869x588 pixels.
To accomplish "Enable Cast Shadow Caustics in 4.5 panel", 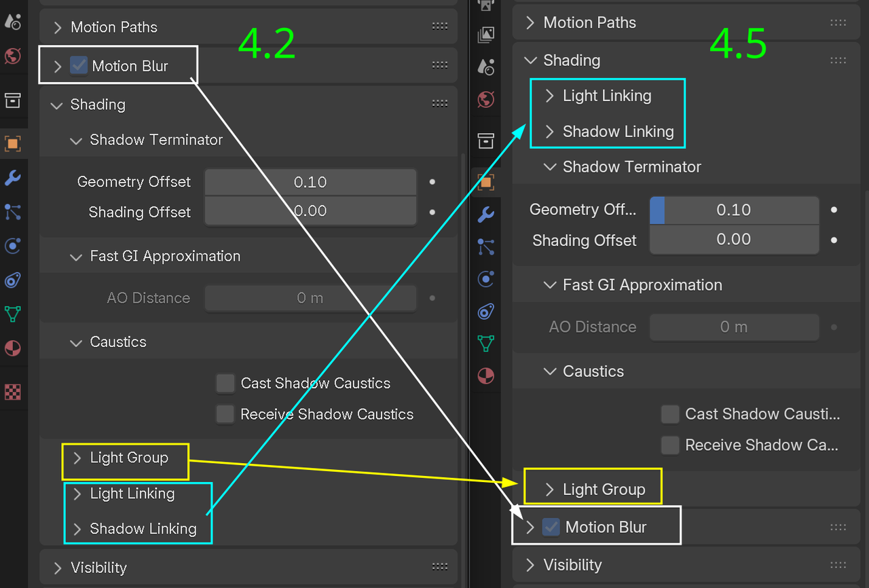I will [x=670, y=414].
